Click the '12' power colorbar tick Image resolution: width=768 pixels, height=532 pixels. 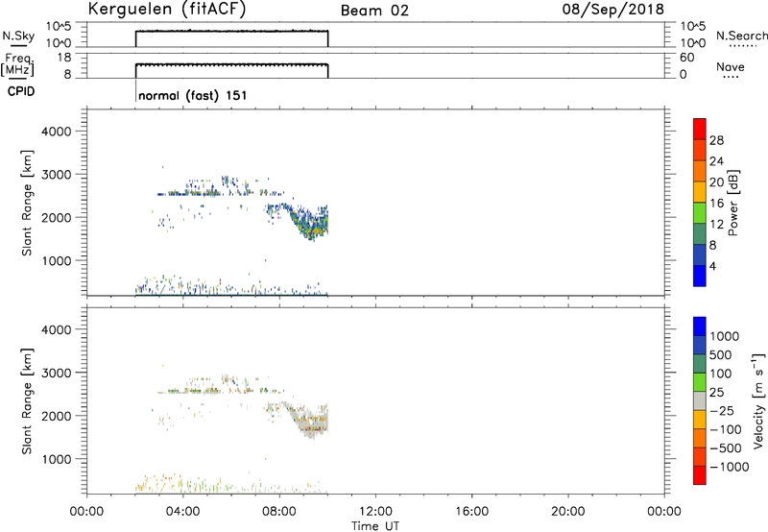pos(716,225)
